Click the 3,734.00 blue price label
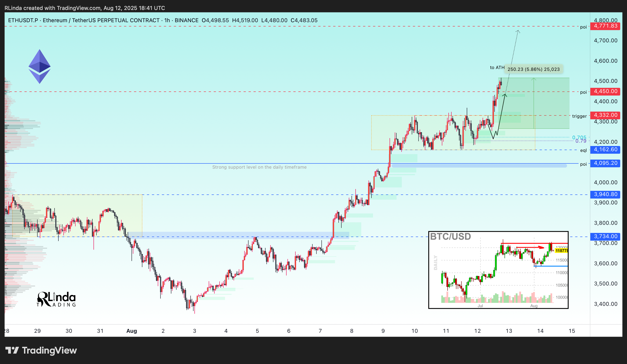Screen dimensions: 627x364 tap(605, 236)
